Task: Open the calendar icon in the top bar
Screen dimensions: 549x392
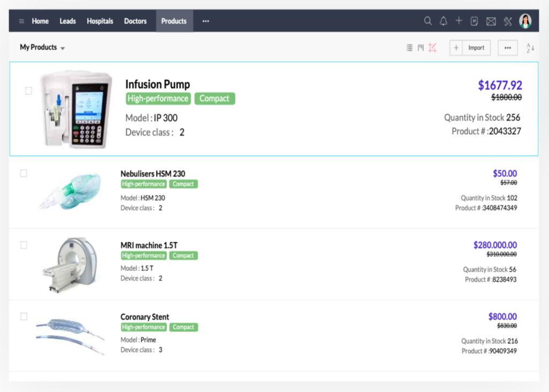Action: coord(475,20)
